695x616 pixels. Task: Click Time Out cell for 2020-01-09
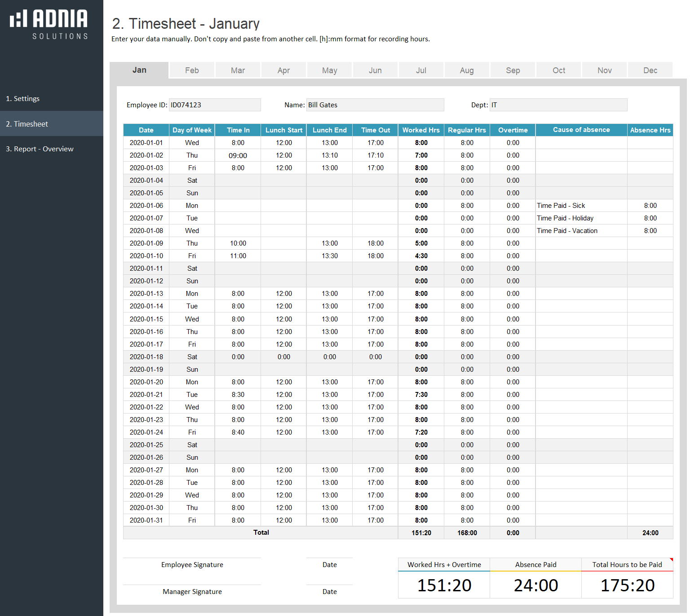pos(376,243)
